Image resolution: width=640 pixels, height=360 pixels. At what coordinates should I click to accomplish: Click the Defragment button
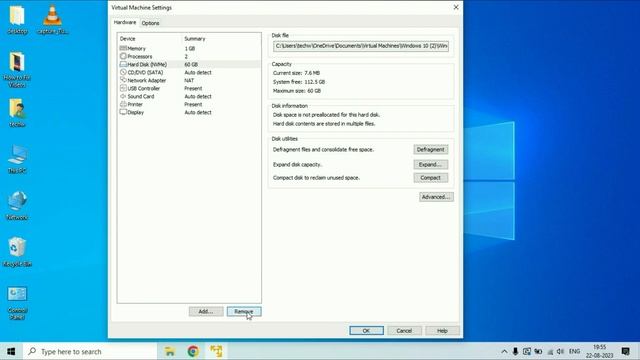pos(431,149)
